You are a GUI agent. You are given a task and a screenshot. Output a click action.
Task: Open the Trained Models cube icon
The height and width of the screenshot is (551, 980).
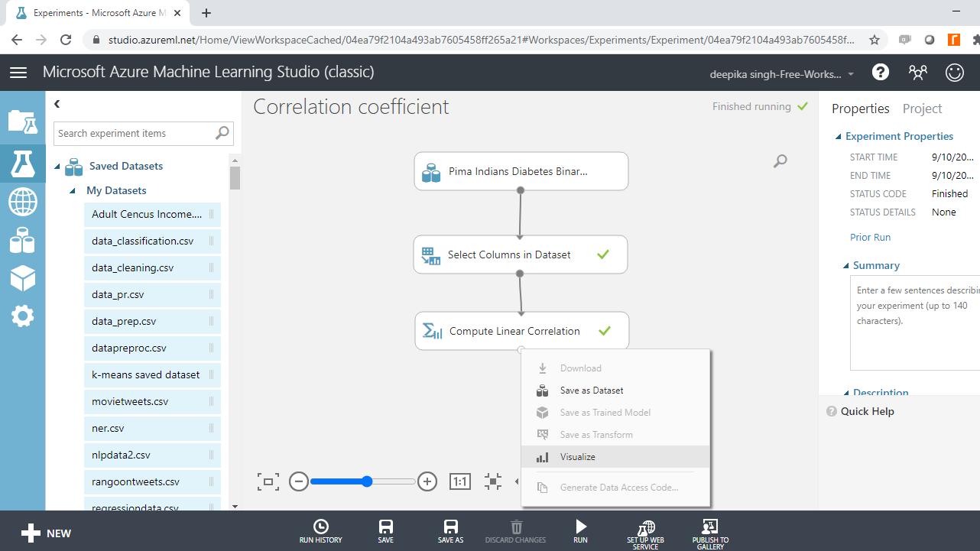pos(22,278)
